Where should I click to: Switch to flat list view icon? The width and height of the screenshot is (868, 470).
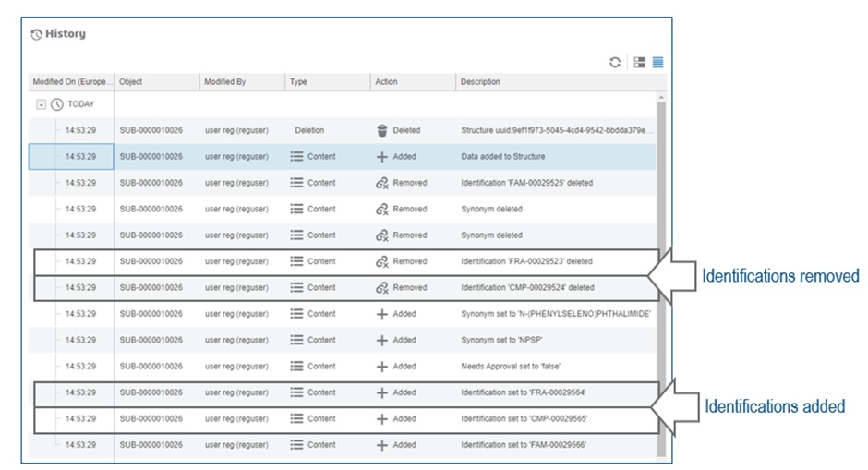(657, 63)
